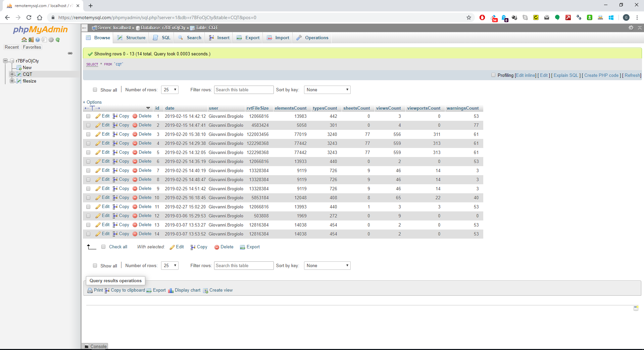This screenshot has width=644, height=350.
Task: Open upper Sort by key dropdown
Action: pyautogui.click(x=327, y=90)
